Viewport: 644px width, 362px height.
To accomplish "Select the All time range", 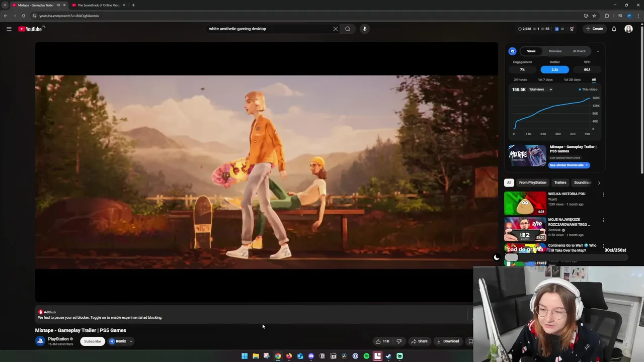I will tap(594, 79).
